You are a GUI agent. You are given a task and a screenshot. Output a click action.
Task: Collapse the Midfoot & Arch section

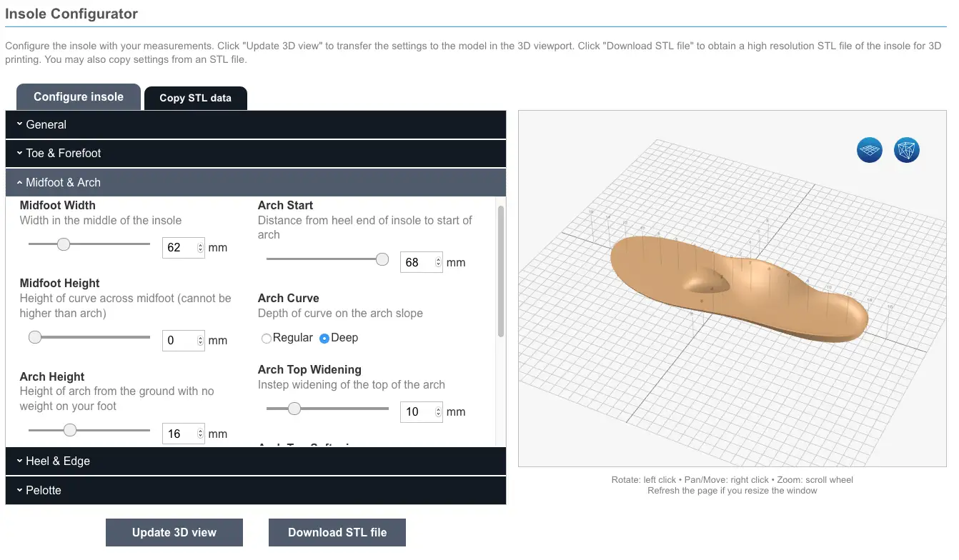256,183
